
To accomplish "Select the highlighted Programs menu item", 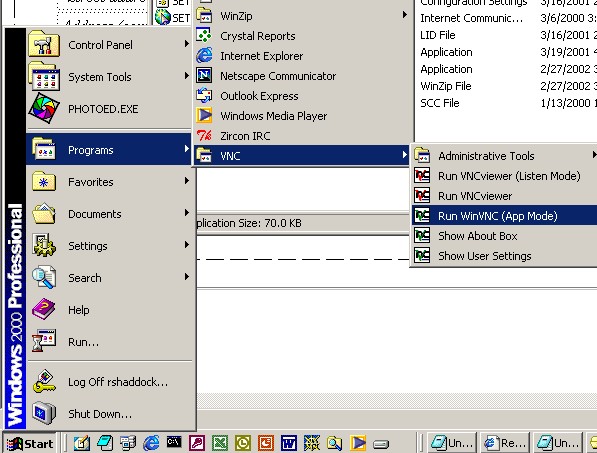I will click(x=109, y=149).
